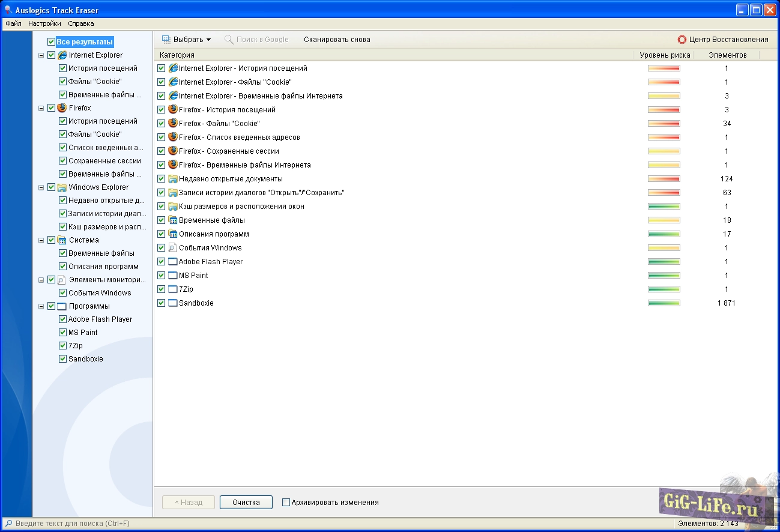Click the Windows events magnifier icon in the list
Screen dimensions: 780x532
pyautogui.click(x=173, y=248)
